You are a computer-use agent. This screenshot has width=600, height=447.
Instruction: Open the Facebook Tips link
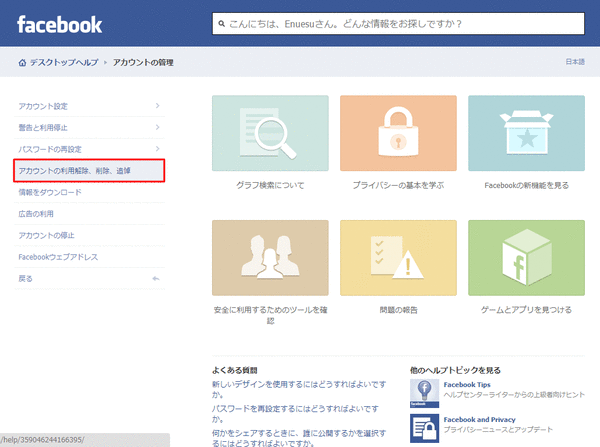click(467, 385)
